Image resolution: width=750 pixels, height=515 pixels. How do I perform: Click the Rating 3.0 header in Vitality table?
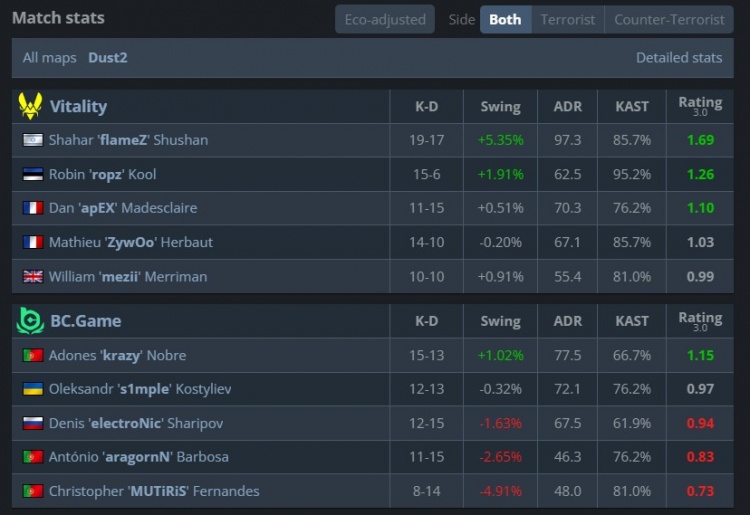click(x=699, y=105)
